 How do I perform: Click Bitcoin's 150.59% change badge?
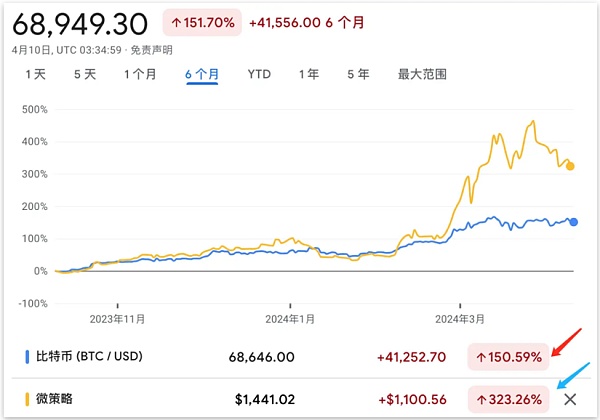pyautogui.click(x=507, y=356)
